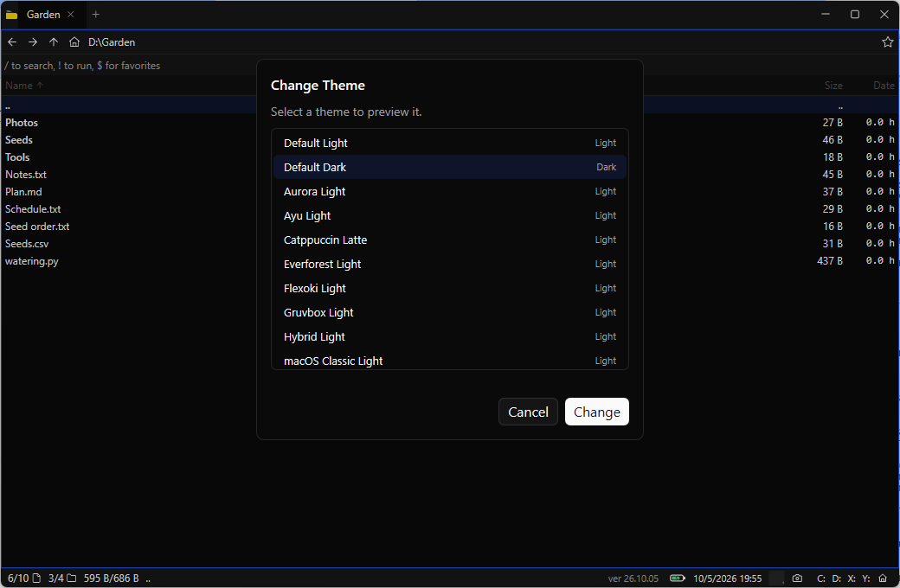Go up one folder level arrow
This screenshot has width=900, height=588.
coord(54,42)
